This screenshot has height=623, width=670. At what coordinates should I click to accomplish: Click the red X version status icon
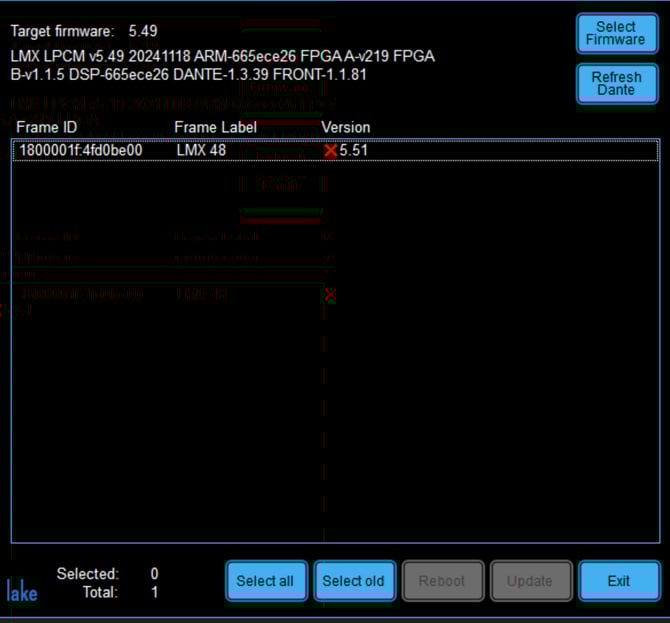point(330,150)
